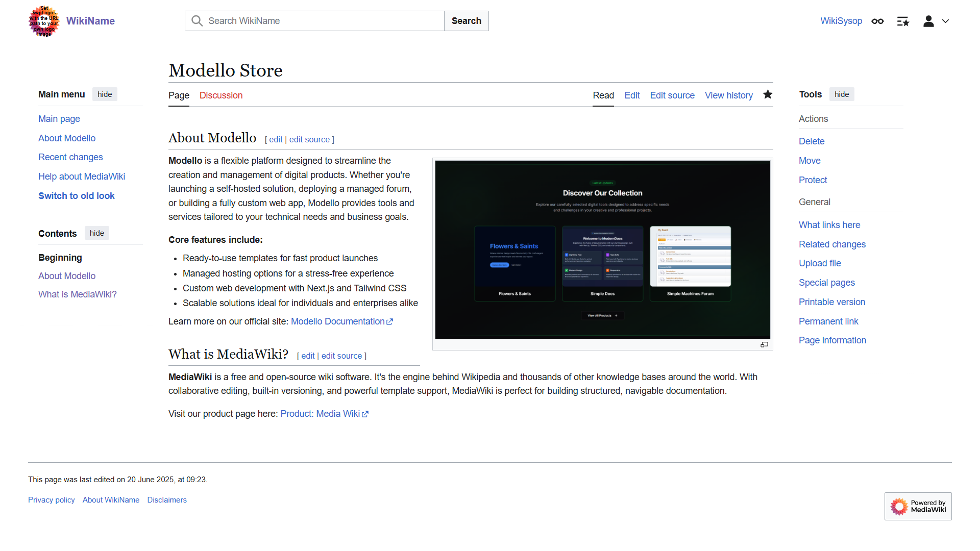
Task: Open Special pages in Tools
Action: [827, 283]
